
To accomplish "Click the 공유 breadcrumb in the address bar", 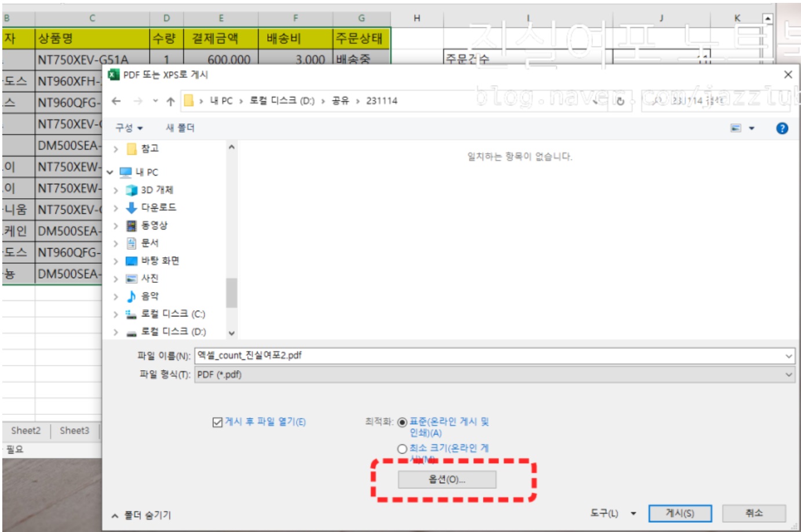I will click(x=340, y=101).
